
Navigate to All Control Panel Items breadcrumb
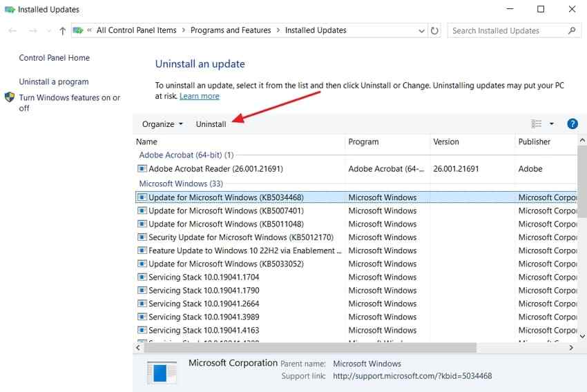click(136, 30)
